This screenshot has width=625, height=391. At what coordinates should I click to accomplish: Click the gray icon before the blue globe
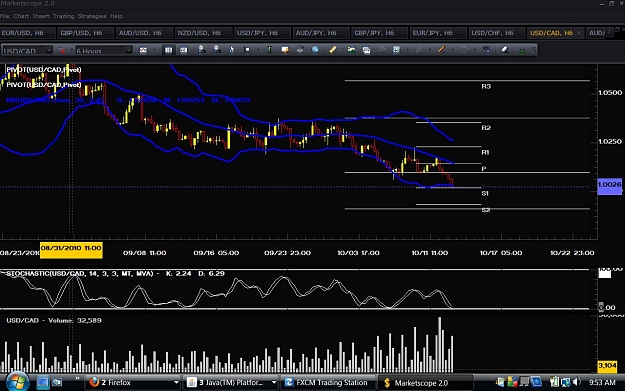[x=300, y=50]
